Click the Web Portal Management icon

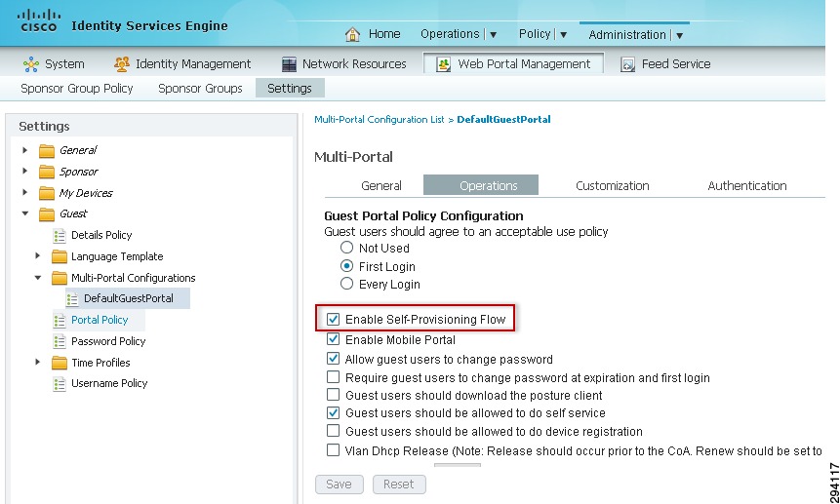point(443,64)
